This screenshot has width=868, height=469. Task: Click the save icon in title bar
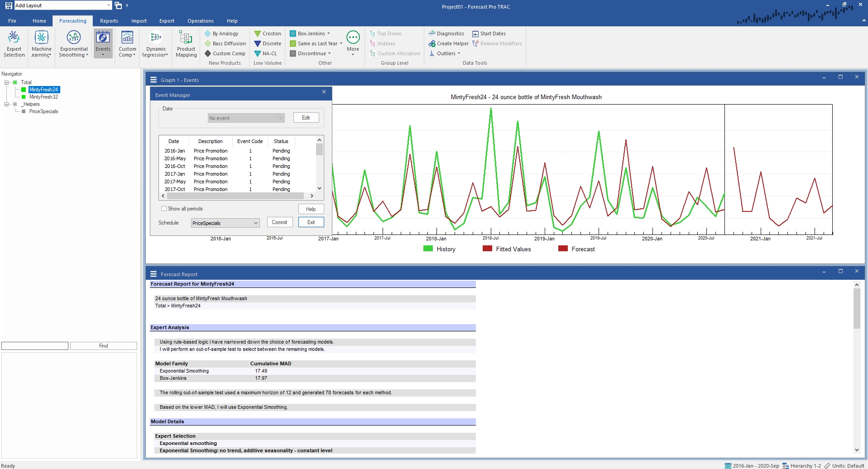click(x=9, y=5)
